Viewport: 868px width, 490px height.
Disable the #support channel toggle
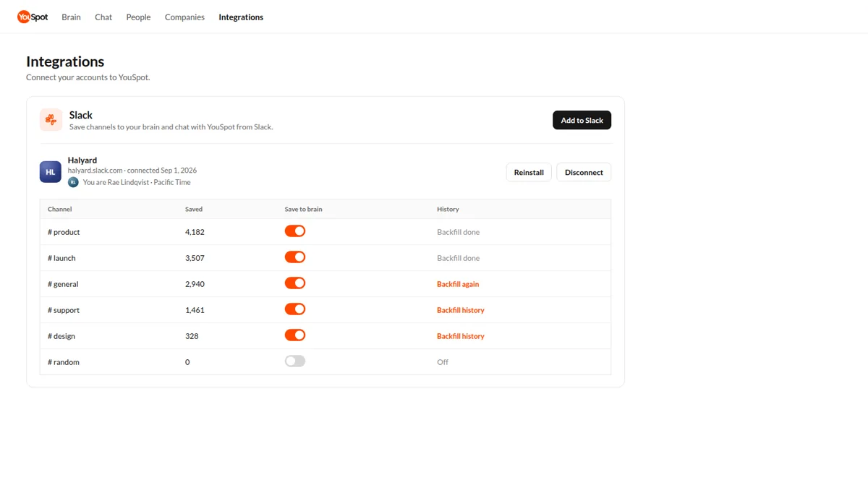(295, 309)
